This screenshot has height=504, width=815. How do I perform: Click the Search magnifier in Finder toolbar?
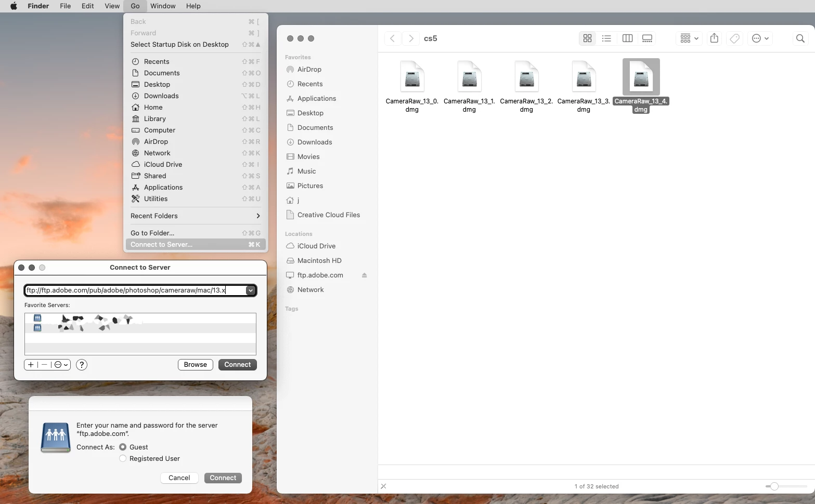coord(800,38)
